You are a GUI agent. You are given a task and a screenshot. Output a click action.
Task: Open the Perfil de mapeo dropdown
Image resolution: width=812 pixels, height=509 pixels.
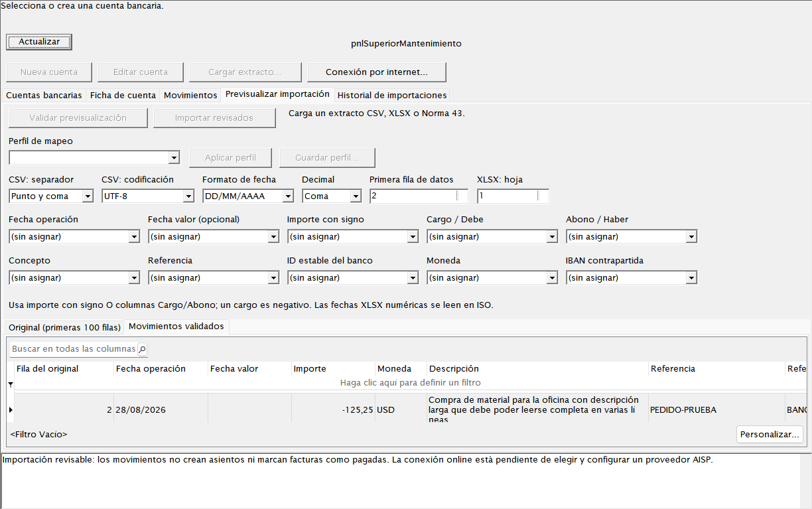click(174, 158)
